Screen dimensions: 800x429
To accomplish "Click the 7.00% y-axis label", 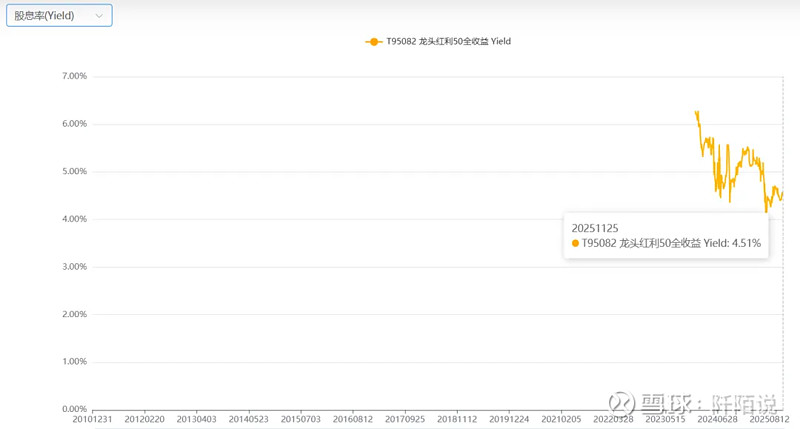I will pos(74,76).
